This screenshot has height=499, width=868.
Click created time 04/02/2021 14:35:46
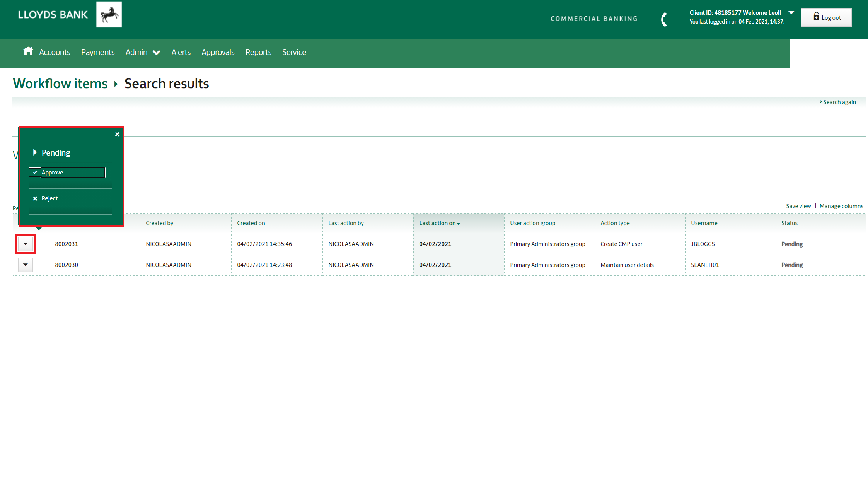click(264, 244)
